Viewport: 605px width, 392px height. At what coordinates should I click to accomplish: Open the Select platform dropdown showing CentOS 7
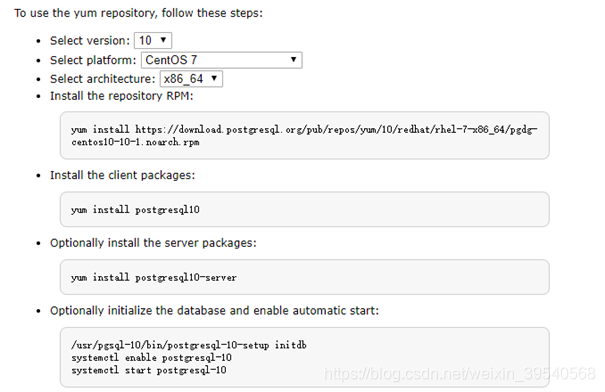pos(221,60)
